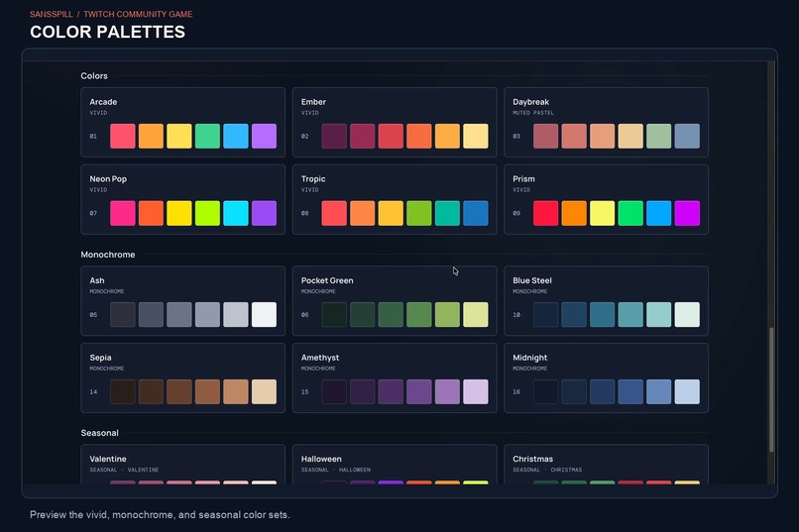
Task: Click the SANSSPILL breadcrumb link
Action: (51, 14)
